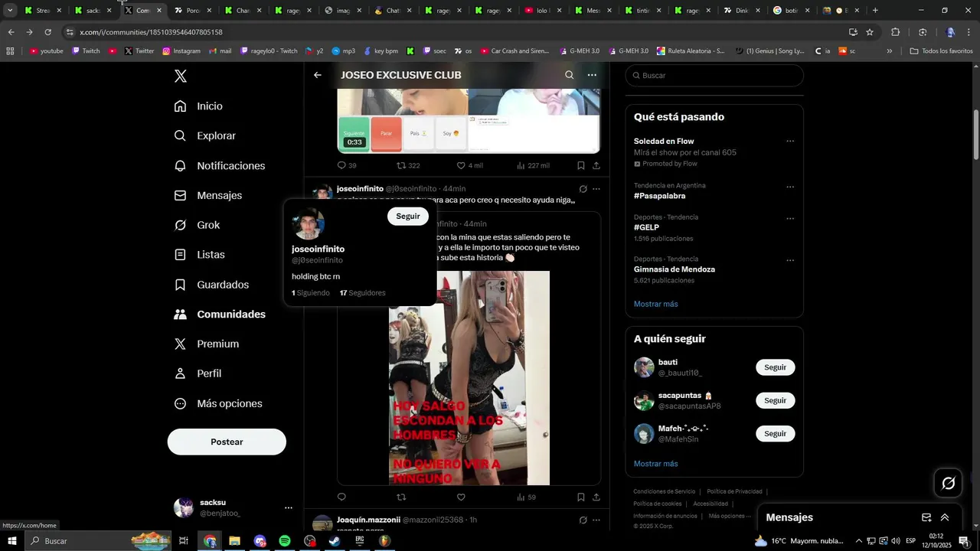980x551 pixels.
Task: Open Explorar from the sidebar
Action: pyautogui.click(x=204, y=135)
